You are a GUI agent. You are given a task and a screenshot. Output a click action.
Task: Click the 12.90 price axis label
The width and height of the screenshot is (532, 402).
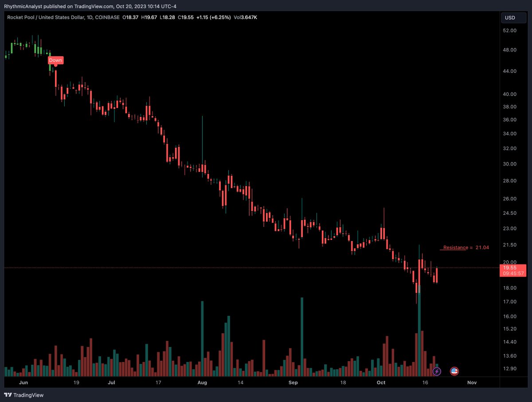point(510,369)
